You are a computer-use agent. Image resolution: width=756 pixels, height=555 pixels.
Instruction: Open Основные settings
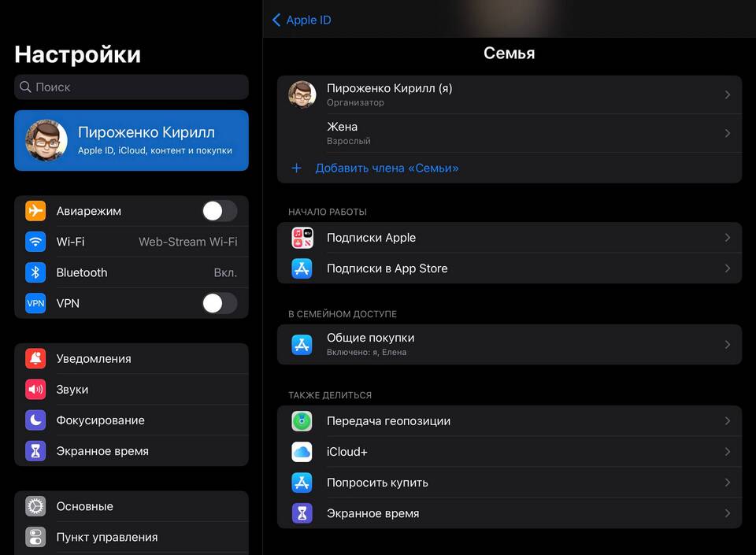[x=132, y=506]
